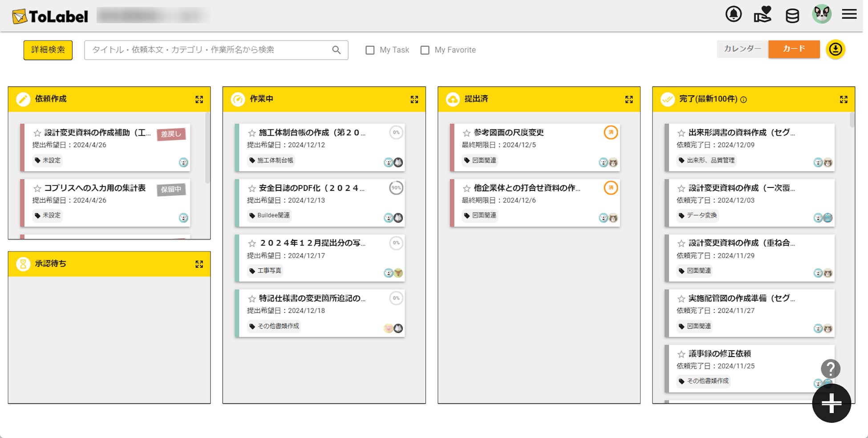Open the hamburger menu
The width and height of the screenshot is (868, 438).
[849, 14]
